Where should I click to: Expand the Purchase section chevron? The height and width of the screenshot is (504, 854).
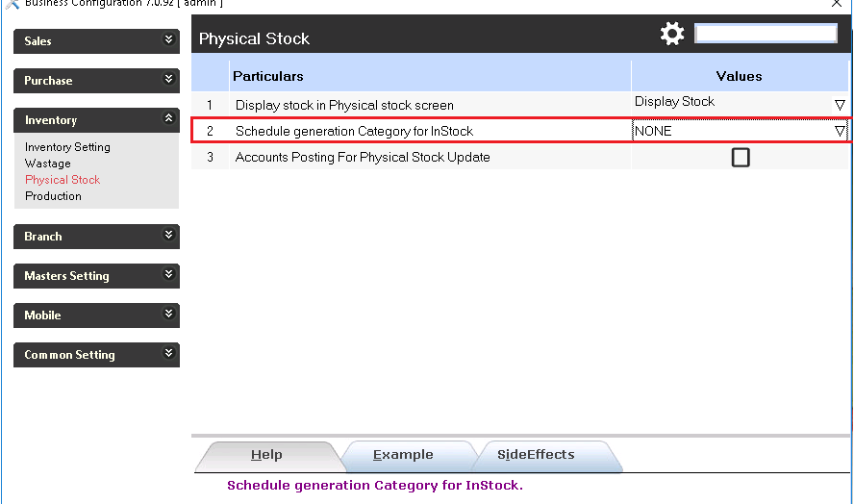169,80
